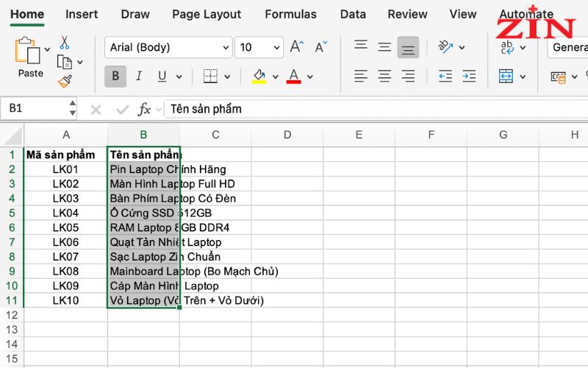The height and width of the screenshot is (368, 588).
Task: Select cell with LK10
Action: [66, 300]
